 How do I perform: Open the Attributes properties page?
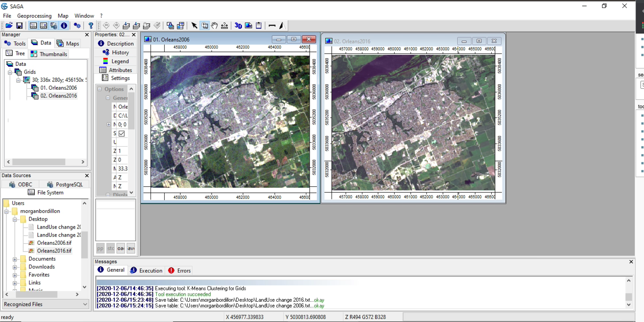tap(116, 69)
